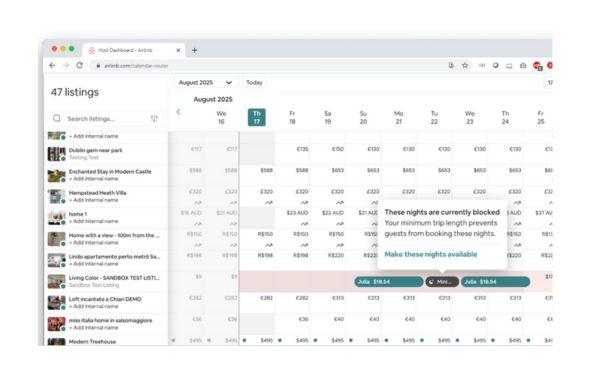Open the home 1 listing

pos(78,214)
